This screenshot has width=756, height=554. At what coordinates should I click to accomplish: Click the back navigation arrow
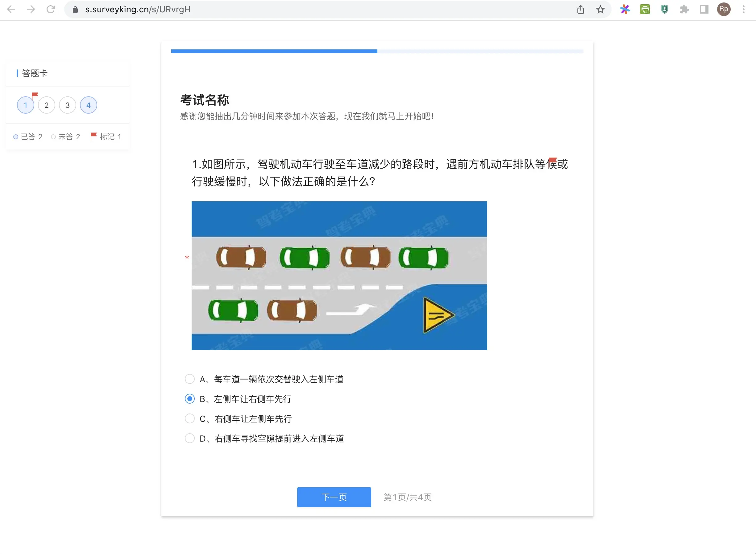(x=11, y=9)
